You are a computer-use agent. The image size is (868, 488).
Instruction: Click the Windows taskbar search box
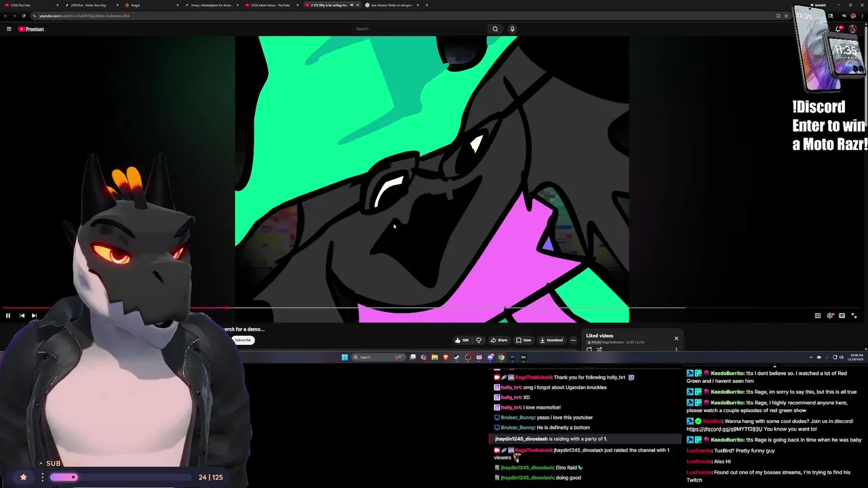pos(378,357)
